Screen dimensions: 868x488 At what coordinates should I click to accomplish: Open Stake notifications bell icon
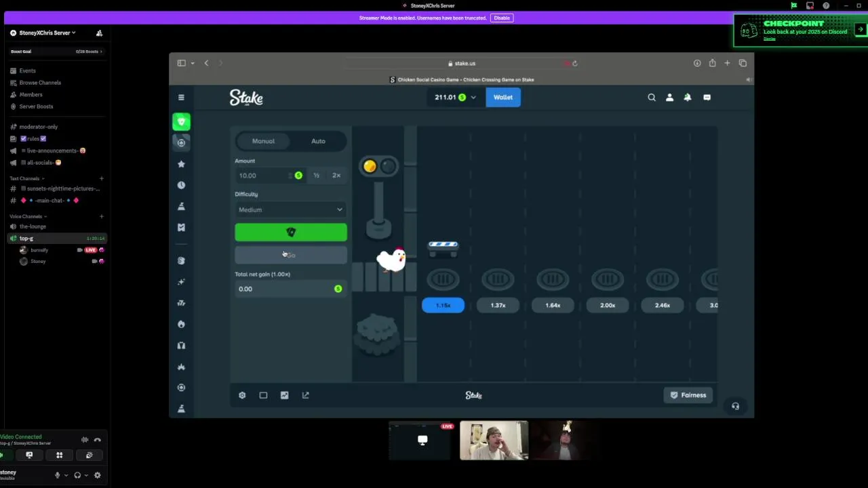[688, 97]
